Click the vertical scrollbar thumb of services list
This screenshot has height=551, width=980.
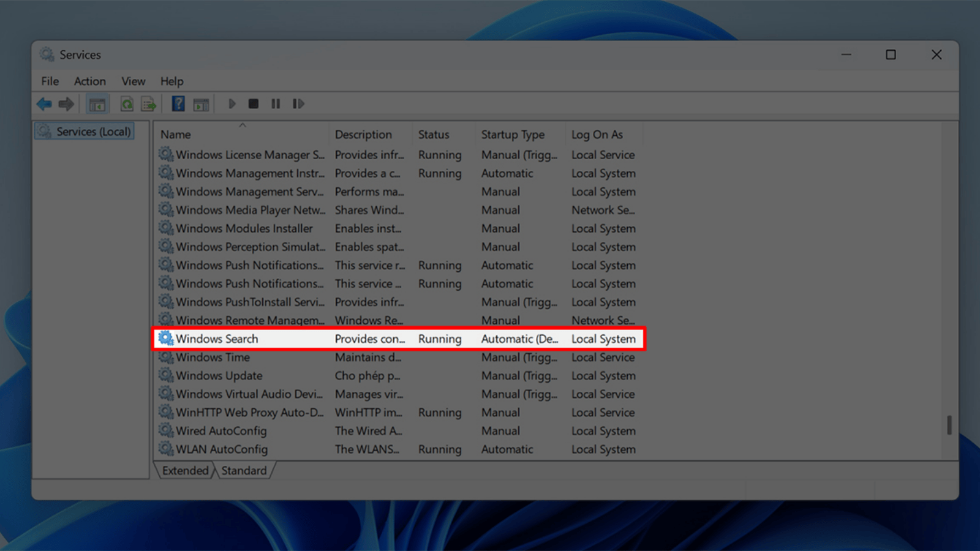[949, 425]
